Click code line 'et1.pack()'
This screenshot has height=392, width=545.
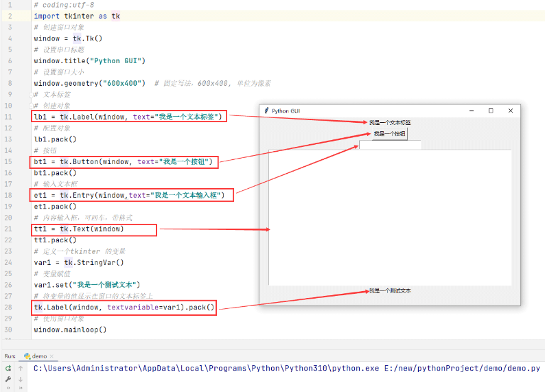tap(55, 207)
